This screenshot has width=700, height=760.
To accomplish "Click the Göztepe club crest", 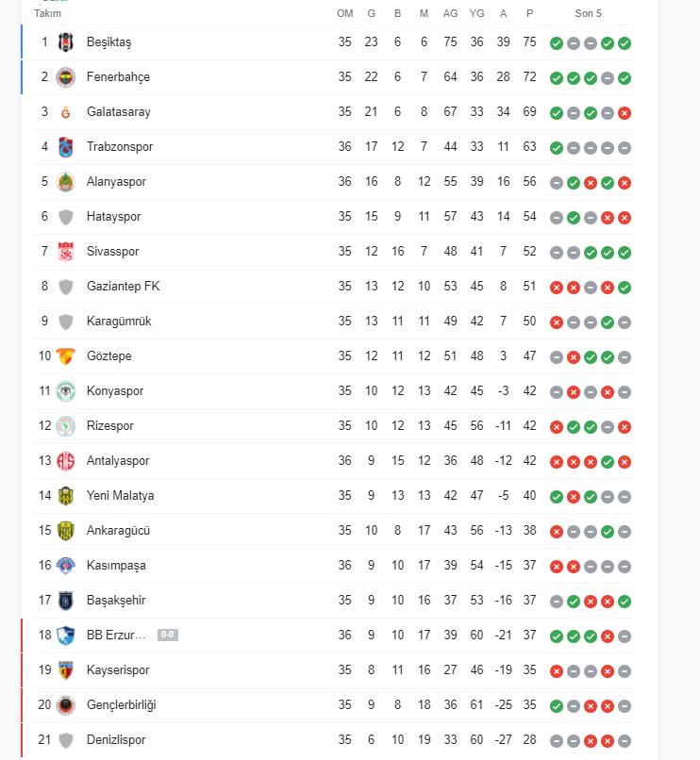I will [x=65, y=356].
